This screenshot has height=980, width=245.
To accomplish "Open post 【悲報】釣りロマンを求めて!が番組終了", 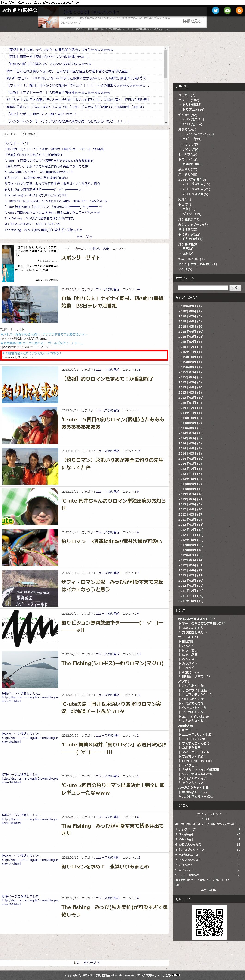I will [x=108, y=379].
